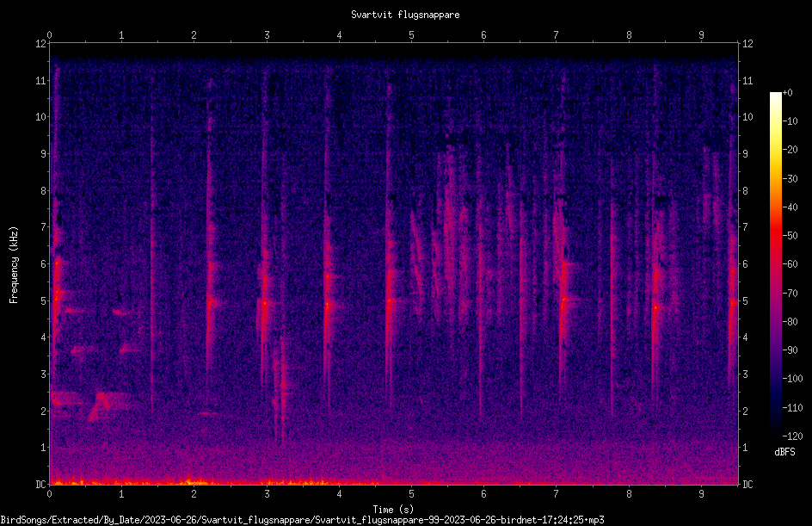
Task: Click the '9' second label on bottom time axis
Action: click(x=701, y=494)
